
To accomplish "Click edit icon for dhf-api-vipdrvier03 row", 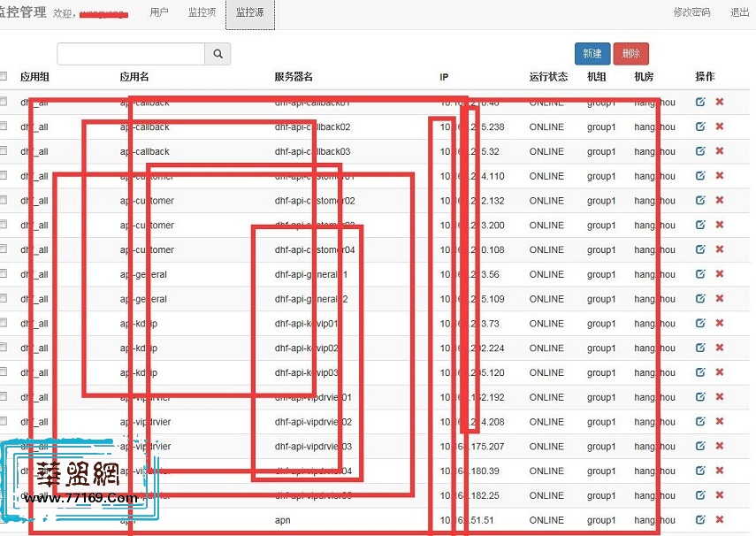I will (700, 446).
